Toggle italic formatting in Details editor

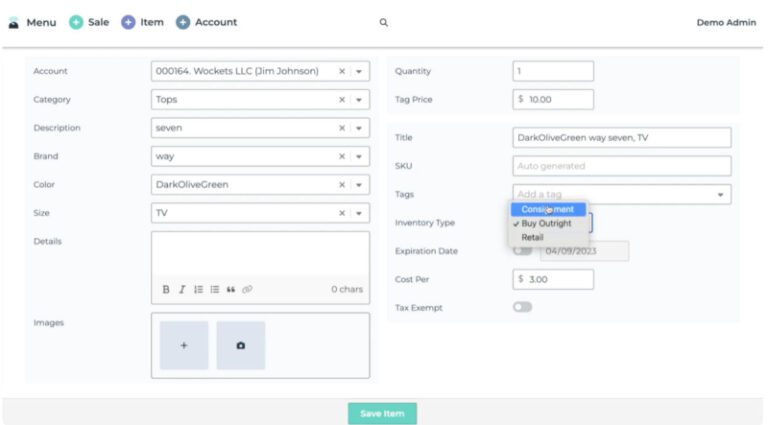(x=182, y=289)
